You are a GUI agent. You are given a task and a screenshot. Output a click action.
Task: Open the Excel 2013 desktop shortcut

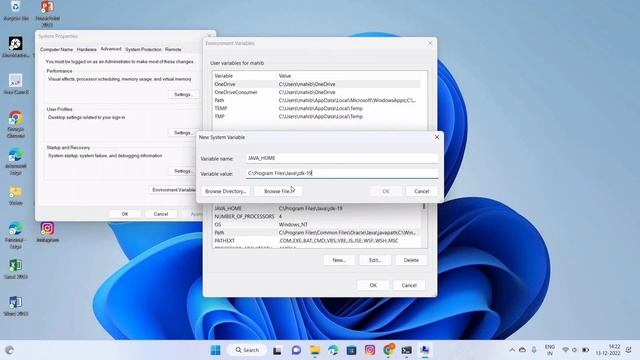coord(16,269)
